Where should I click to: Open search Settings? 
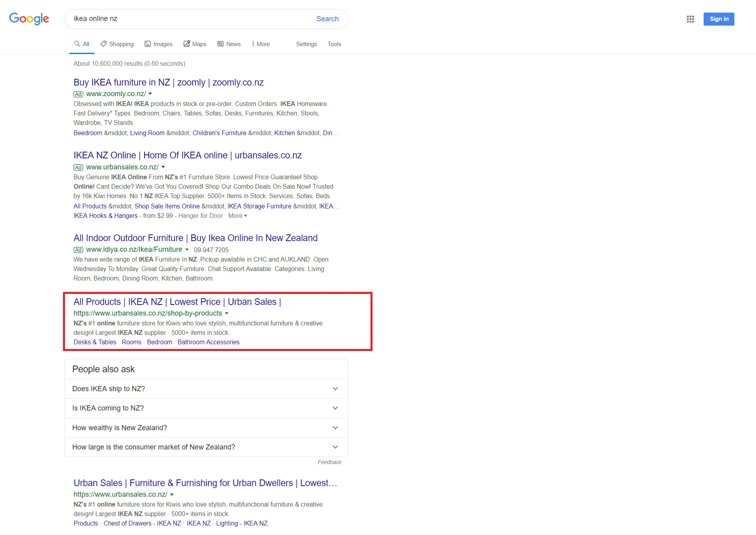306,44
